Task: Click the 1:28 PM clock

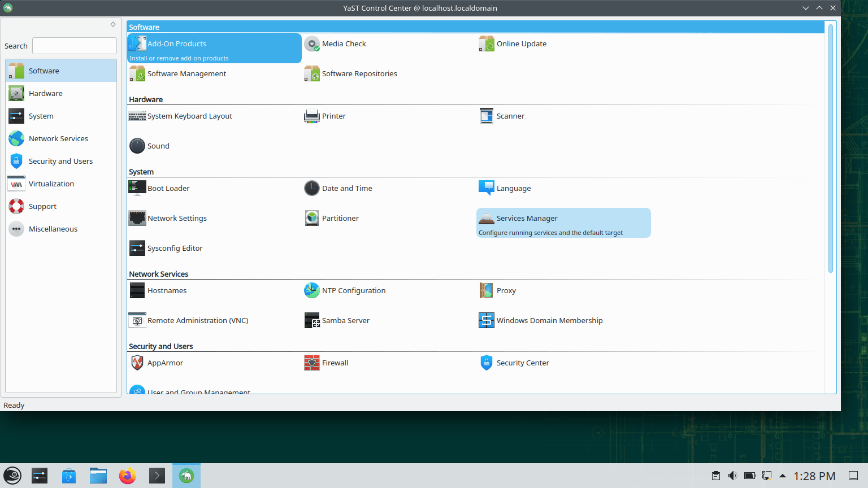Action: [814, 476]
